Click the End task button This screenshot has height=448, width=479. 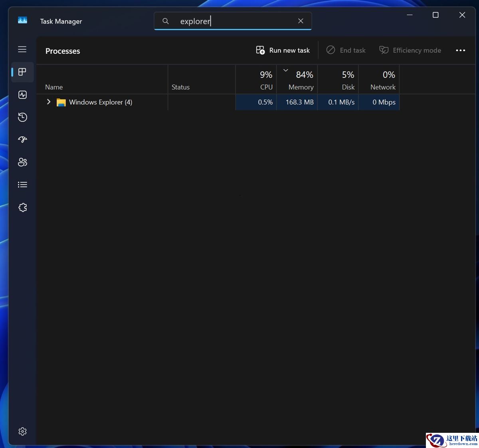346,50
